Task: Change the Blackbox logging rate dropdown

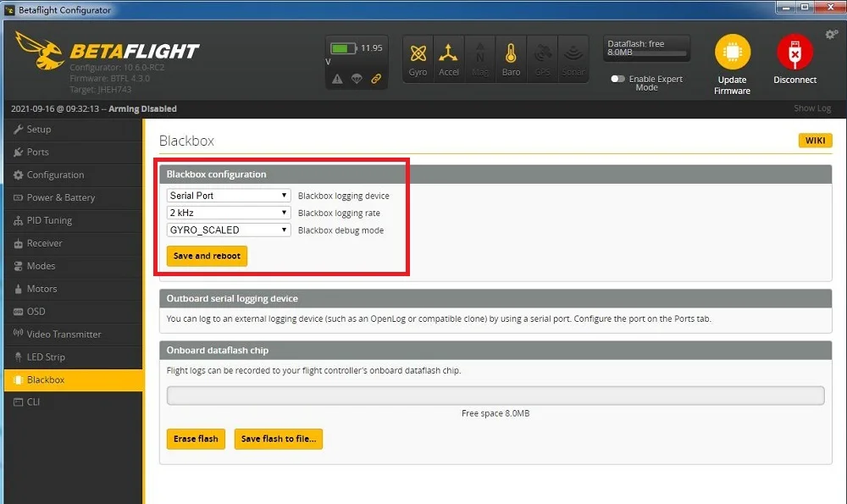Action: [x=227, y=213]
